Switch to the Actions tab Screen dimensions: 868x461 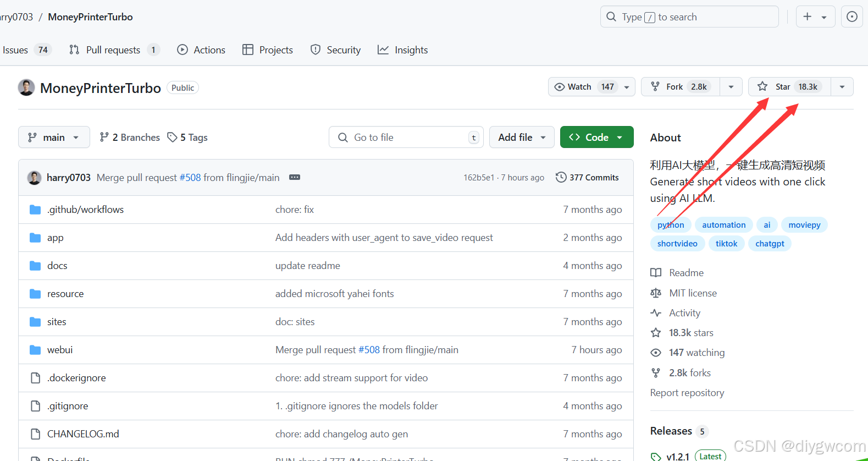pos(201,50)
